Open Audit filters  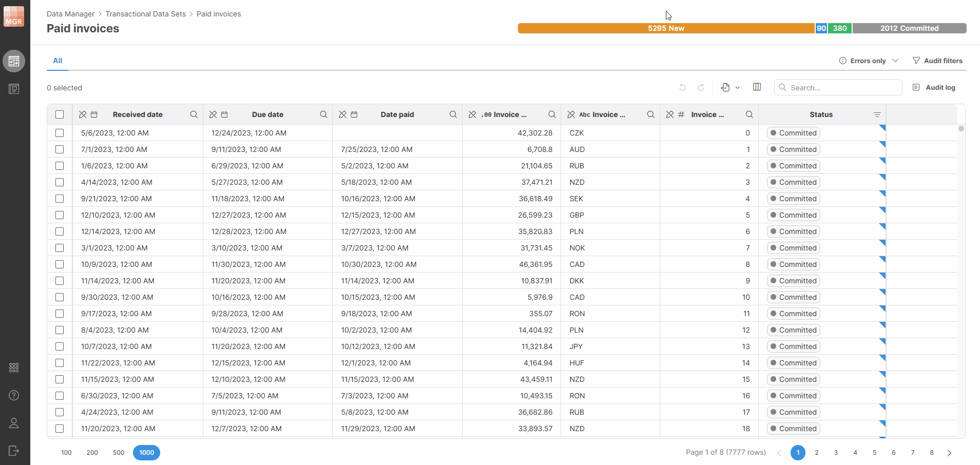pyautogui.click(x=937, y=61)
